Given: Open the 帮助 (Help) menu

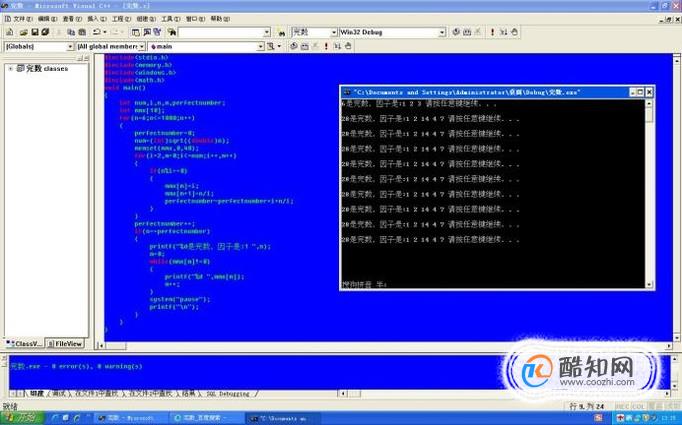Looking at the screenshot, I should 220,19.
